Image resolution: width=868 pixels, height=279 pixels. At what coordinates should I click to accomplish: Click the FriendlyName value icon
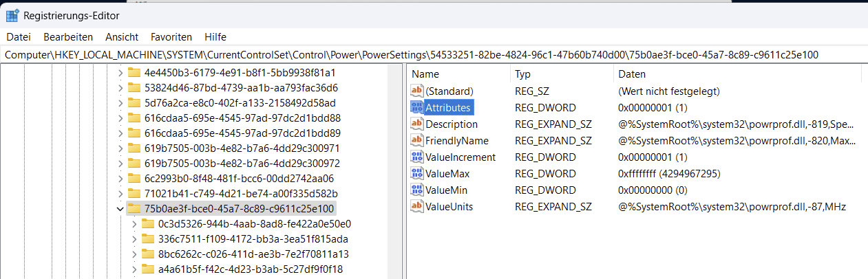417,140
